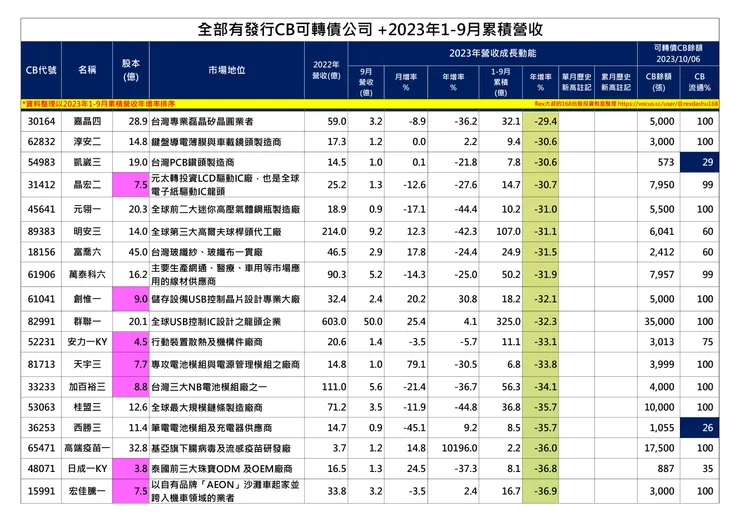Click CB code 82991
740x523 pixels.
[x=41, y=321]
